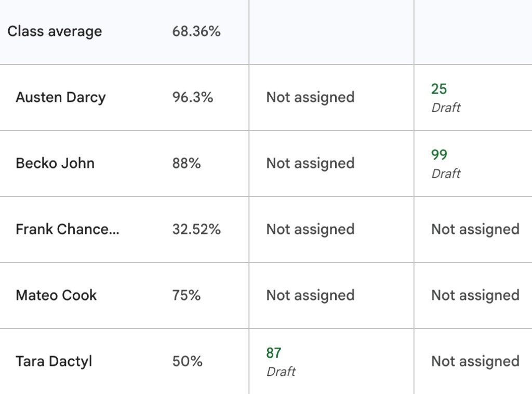The image size is (532, 394).
Task: Click the Class average label
Action: click(x=55, y=31)
